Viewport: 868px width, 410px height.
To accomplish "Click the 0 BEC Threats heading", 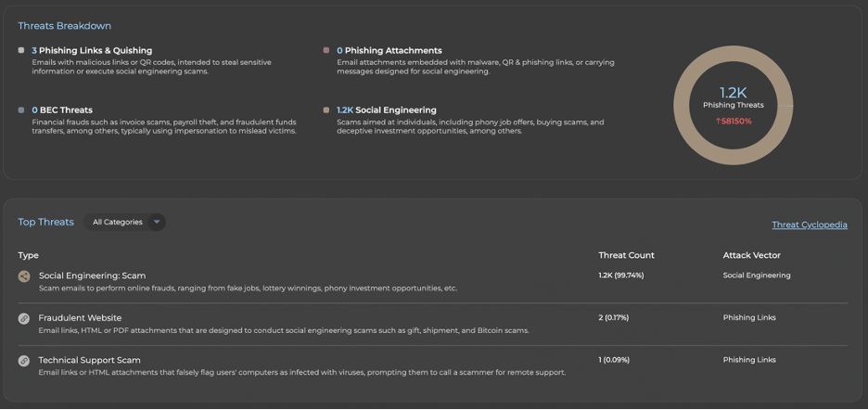I will tap(62, 109).
